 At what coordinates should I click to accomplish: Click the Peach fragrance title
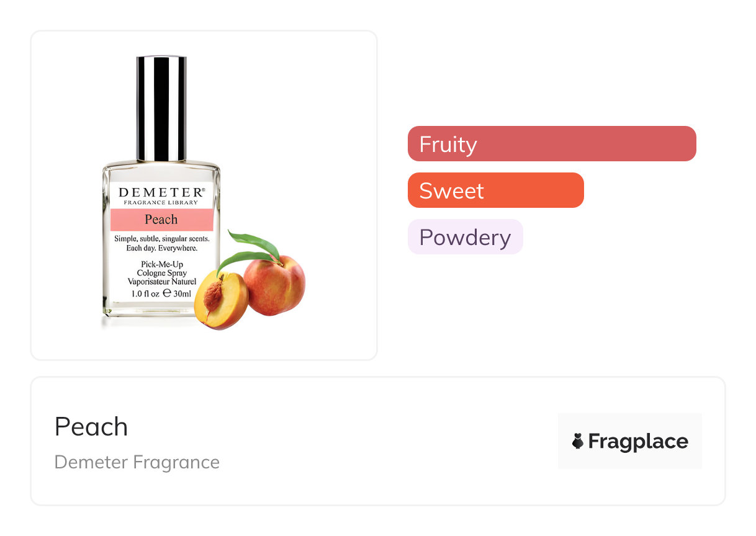point(91,427)
